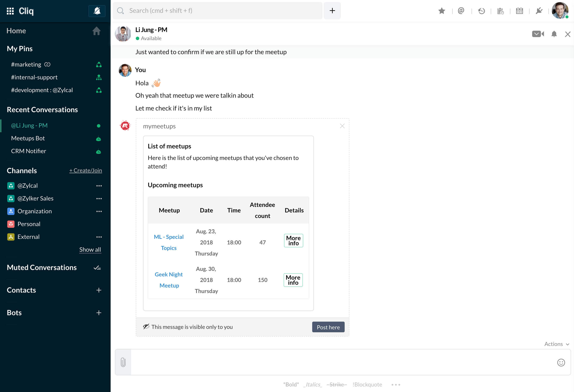The width and height of the screenshot is (574, 392).
Task: Click the attachment paperclip icon
Action: [x=123, y=362]
